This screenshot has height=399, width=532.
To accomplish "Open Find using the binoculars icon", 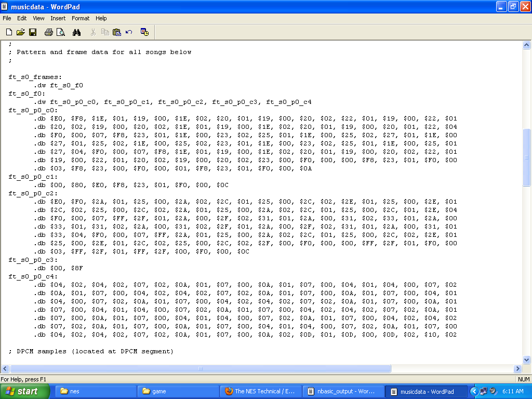I will pyautogui.click(x=77, y=32).
